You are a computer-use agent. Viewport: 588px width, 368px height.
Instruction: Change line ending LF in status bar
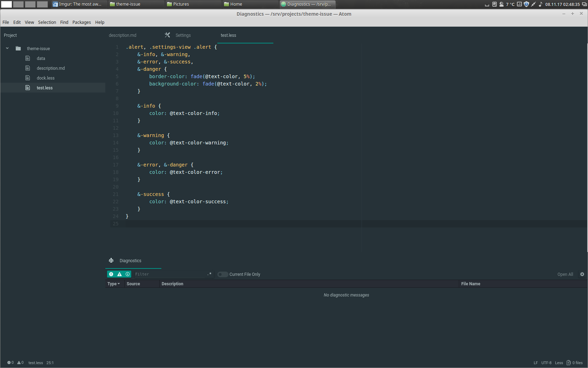(x=535, y=363)
